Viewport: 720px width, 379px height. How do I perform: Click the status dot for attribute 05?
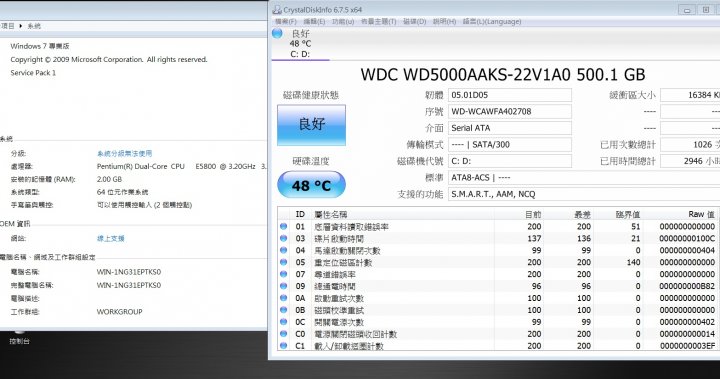point(283,262)
